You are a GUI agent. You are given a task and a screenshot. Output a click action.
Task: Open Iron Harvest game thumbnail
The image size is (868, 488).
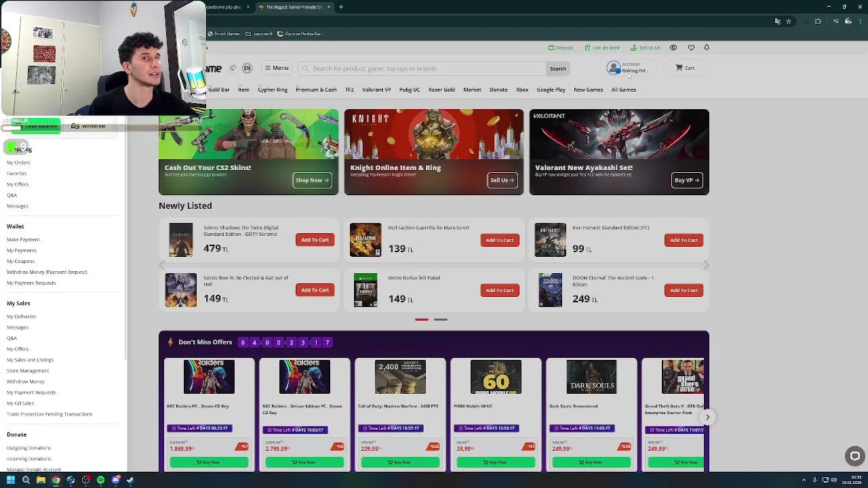(x=550, y=240)
